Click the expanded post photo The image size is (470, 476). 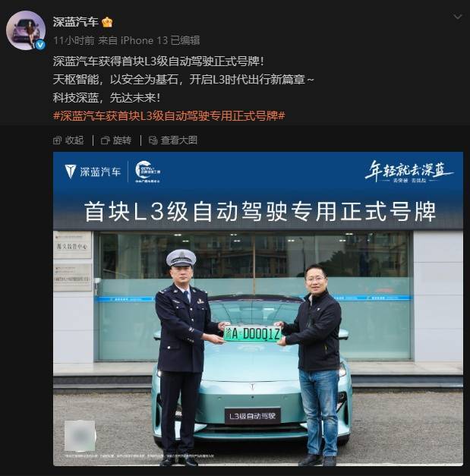[258, 309]
